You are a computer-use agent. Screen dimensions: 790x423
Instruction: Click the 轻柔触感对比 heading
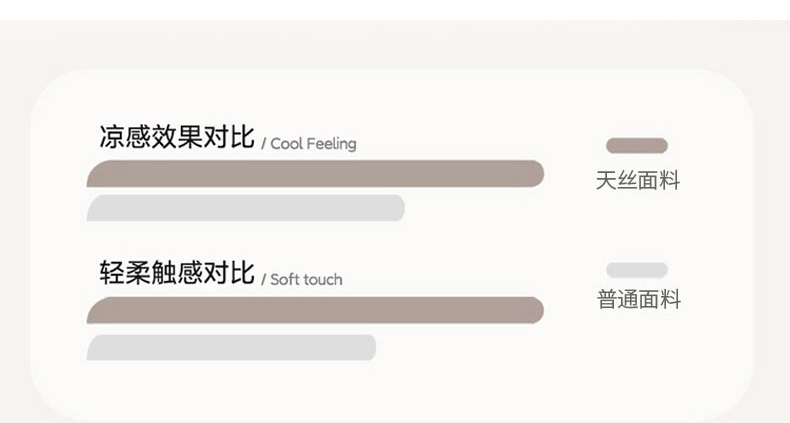(176, 273)
